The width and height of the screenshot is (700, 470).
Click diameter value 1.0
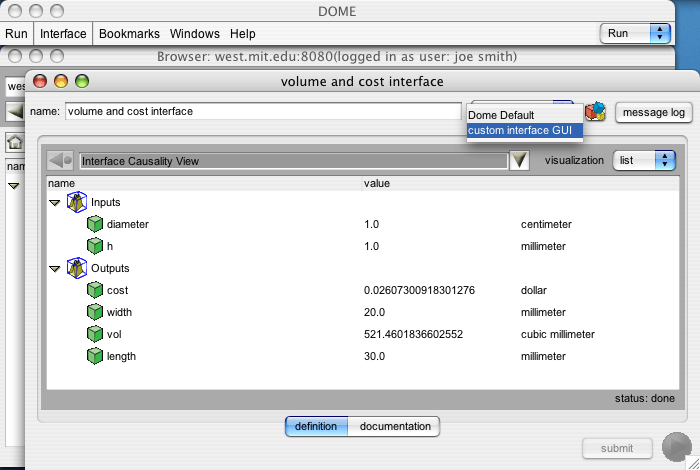371,224
